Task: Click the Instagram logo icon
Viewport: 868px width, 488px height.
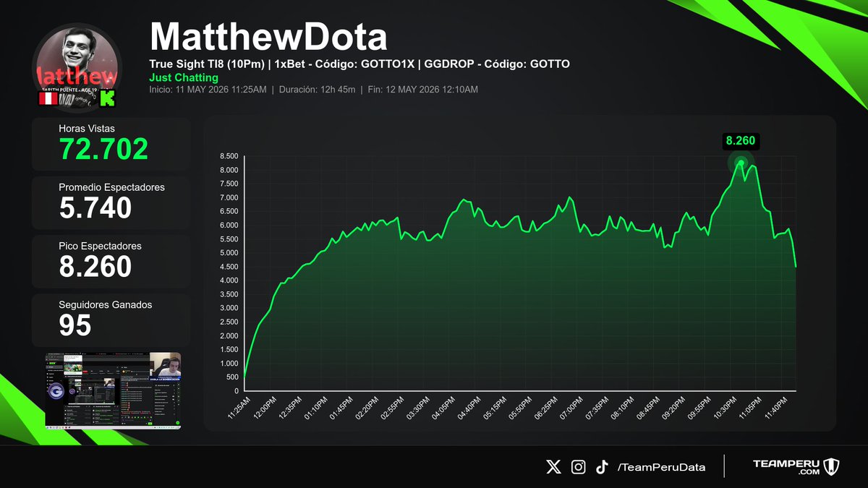Action: [578, 467]
